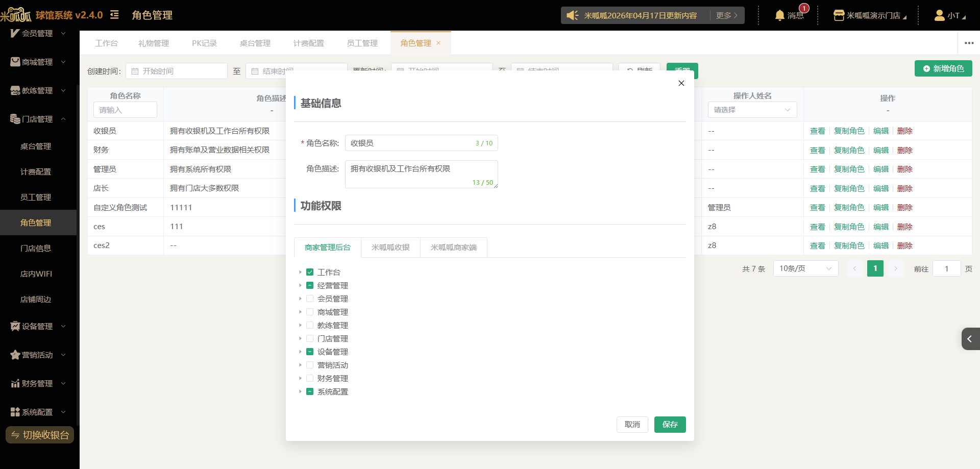Switch to the 米呱呱商家端 permission tab
Image resolution: width=980 pixels, height=469 pixels.
(x=454, y=248)
